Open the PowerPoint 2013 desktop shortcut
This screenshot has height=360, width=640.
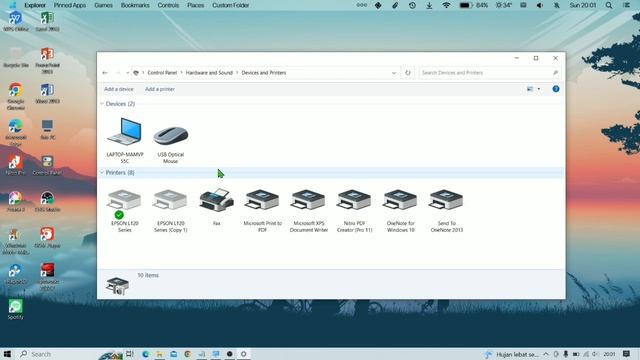(47, 60)
